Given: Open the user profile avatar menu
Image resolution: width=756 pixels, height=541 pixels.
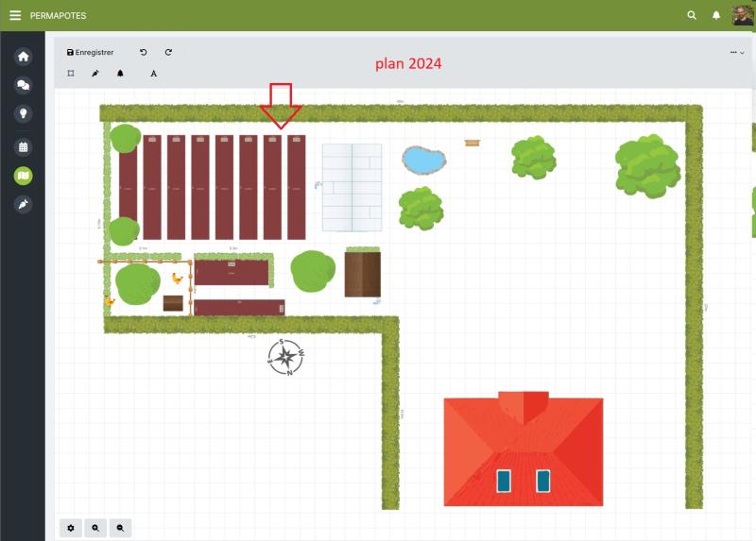Looking at the screenshot, I should tap(742, 15).
